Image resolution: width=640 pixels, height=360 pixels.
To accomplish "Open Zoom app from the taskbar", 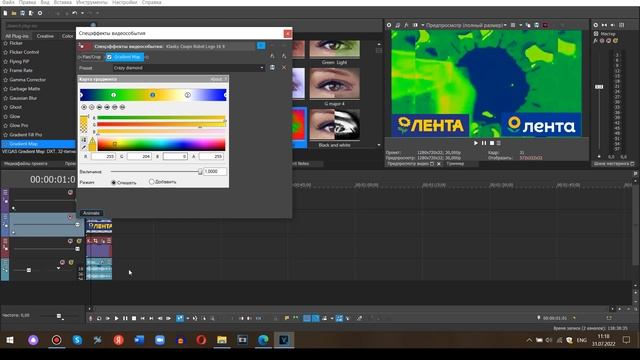I will (x=160, y=340).
